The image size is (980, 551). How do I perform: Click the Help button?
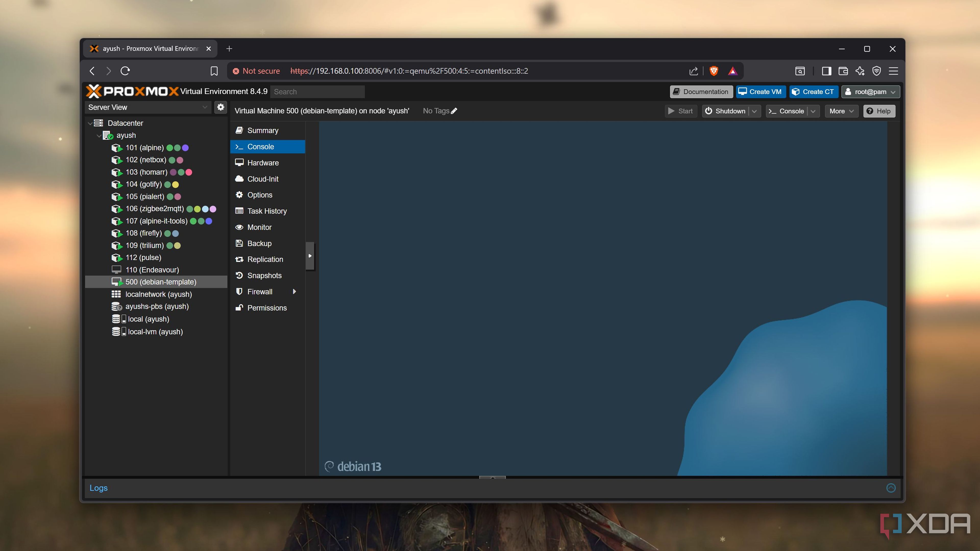tap(879, 111)
